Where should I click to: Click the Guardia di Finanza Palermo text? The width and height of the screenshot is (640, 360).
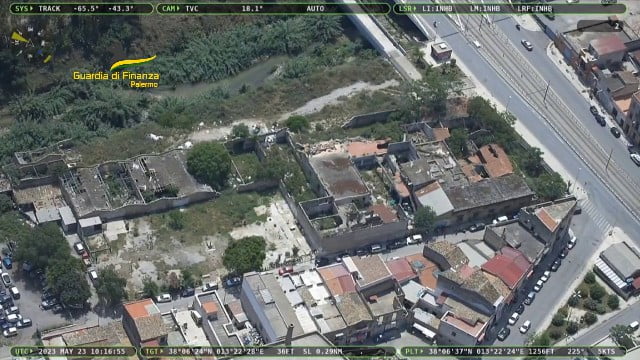click(x=116, y=80)
